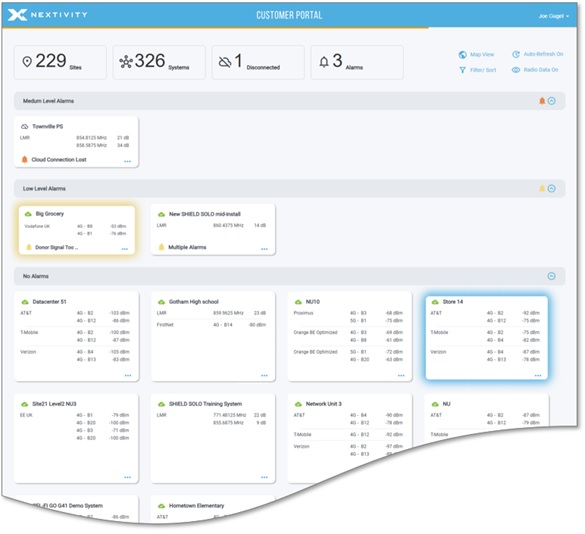Image resolution: width=585 pixels, height=534 pixels.
Task: Click the 229 Sites summary tile
Action: point(60,62)
